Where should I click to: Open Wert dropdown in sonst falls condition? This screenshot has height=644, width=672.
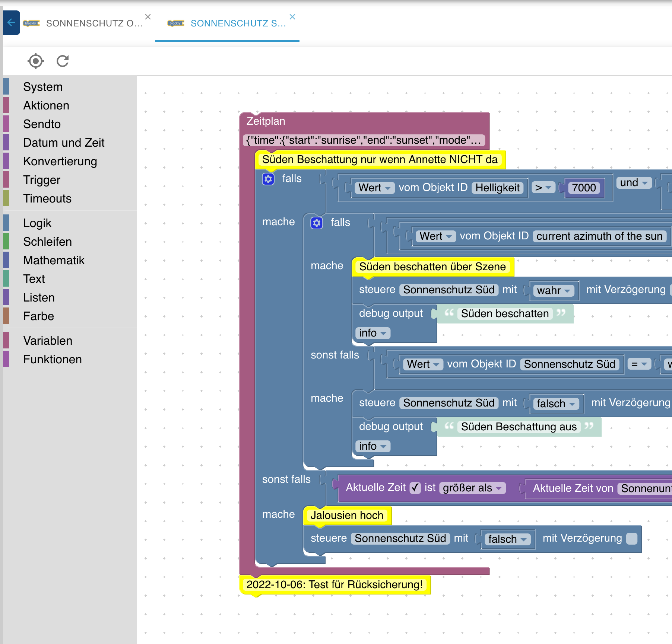click(423, 364)
